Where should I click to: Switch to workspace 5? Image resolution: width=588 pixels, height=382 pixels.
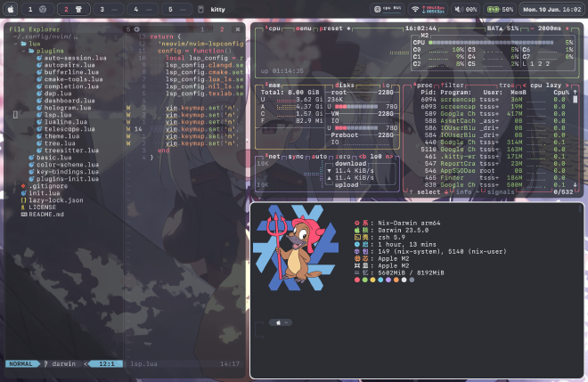(x=177, y=10)
